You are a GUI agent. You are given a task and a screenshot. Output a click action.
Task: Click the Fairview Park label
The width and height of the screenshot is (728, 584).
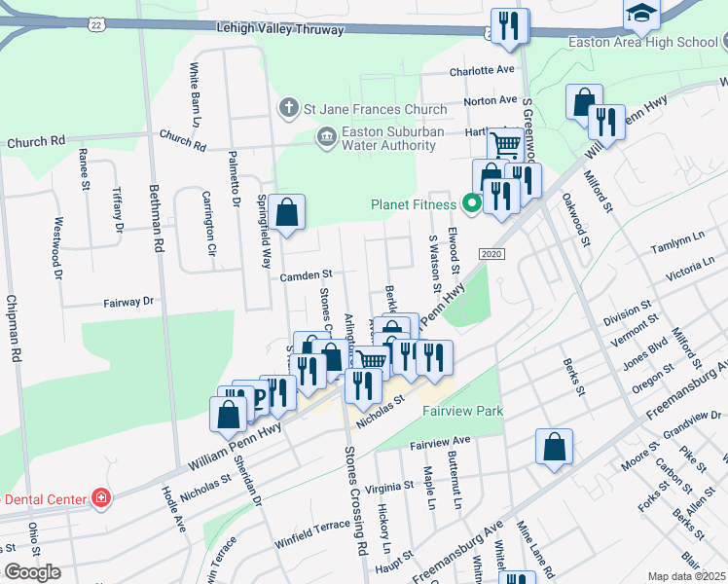point(463,411)
